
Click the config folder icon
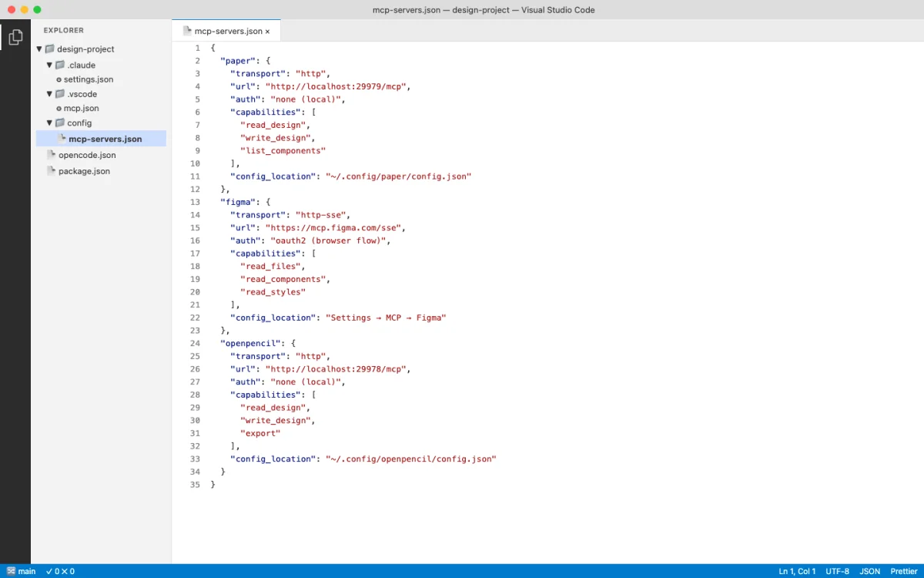[60, 123]
